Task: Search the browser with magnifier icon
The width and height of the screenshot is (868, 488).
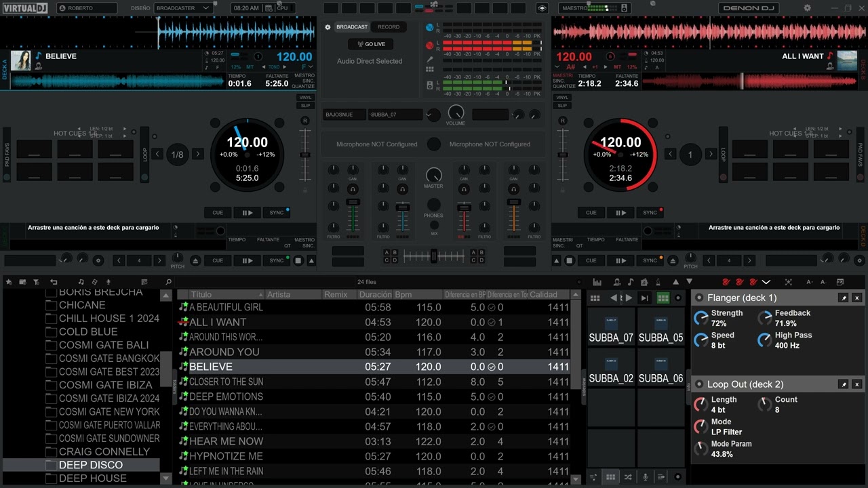Action: click(169, 282)
